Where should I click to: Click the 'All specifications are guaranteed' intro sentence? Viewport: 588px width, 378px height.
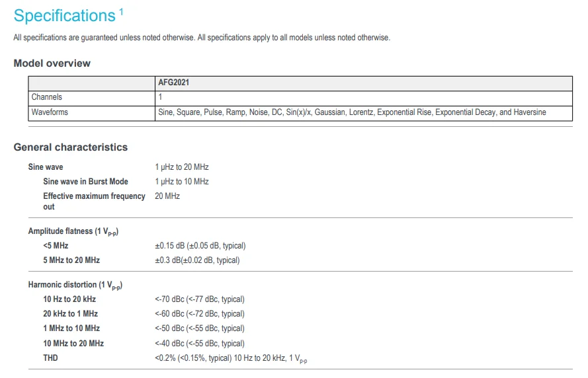pos(104,38)
